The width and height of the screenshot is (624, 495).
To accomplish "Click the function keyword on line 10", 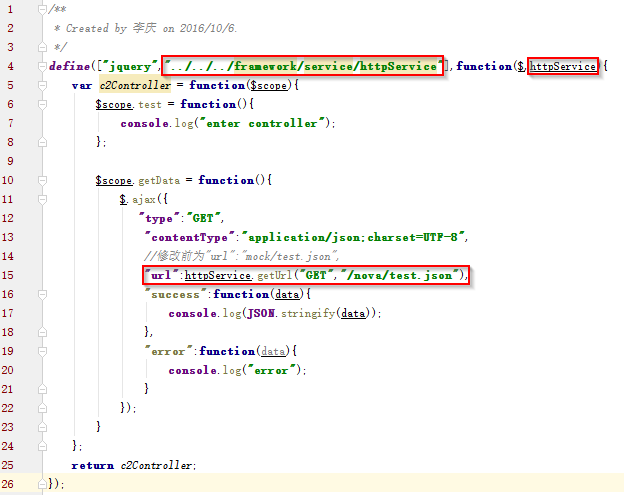I will tap(226, 180).
